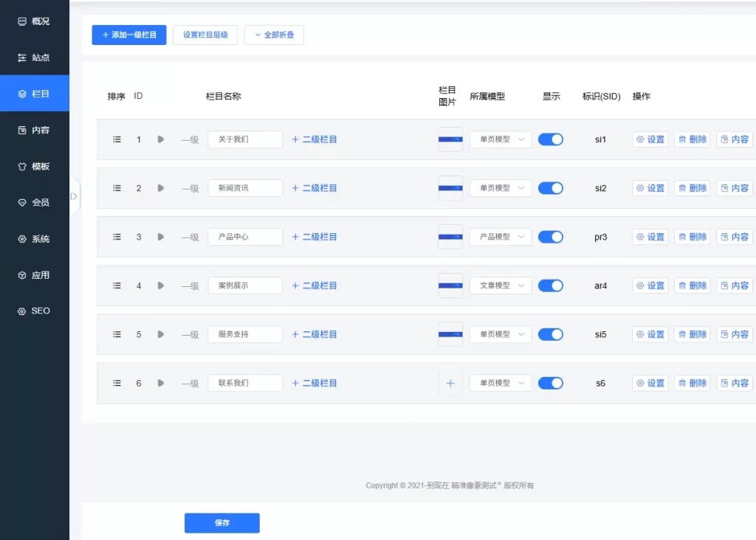Delete the 产品中心 column with 删除
The image size is (756, 540).
(692, 237)
